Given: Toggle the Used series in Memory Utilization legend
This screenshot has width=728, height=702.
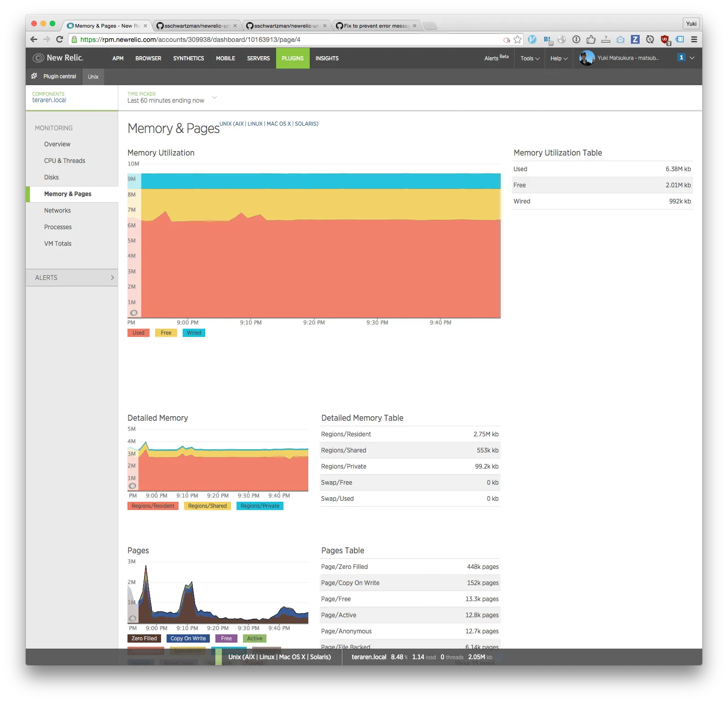Looking at the screenshot, I should (139, 333).
